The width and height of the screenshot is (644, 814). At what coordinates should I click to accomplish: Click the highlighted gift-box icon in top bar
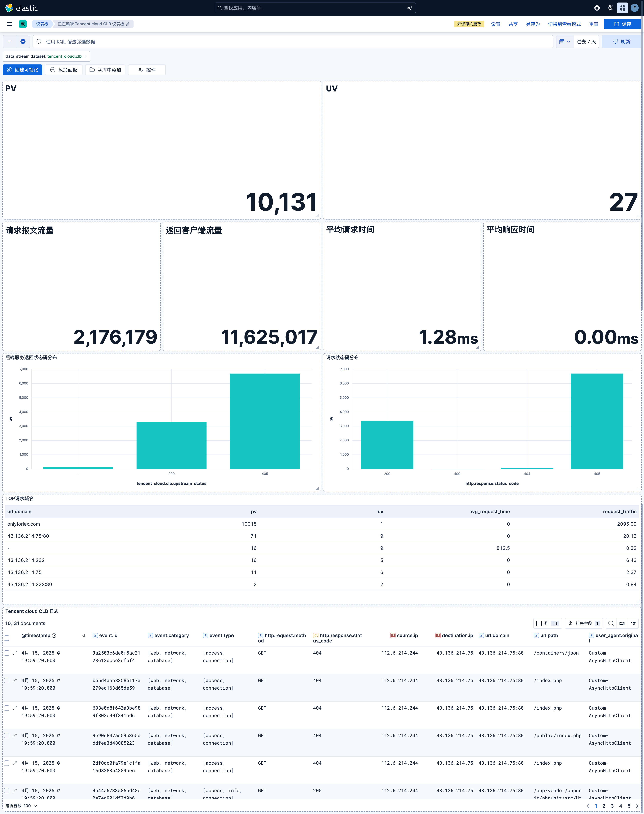tap(622, 8)
